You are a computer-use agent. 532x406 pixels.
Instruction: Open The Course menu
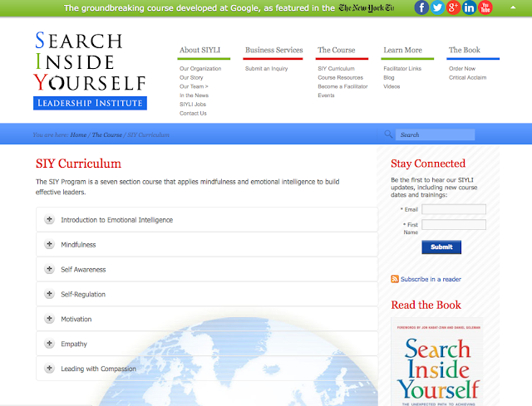[x=336, y=50]
